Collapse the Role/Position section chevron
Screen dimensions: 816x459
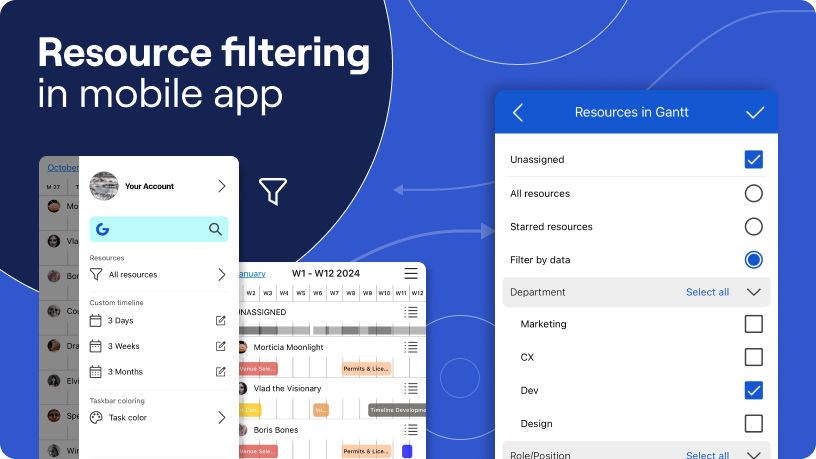(754, 455)
